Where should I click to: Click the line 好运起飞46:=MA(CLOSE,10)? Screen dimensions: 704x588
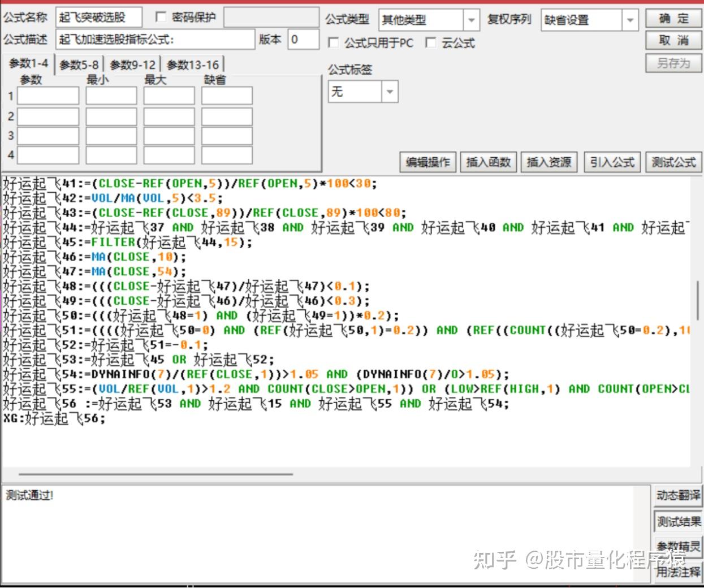click(94, 257)
